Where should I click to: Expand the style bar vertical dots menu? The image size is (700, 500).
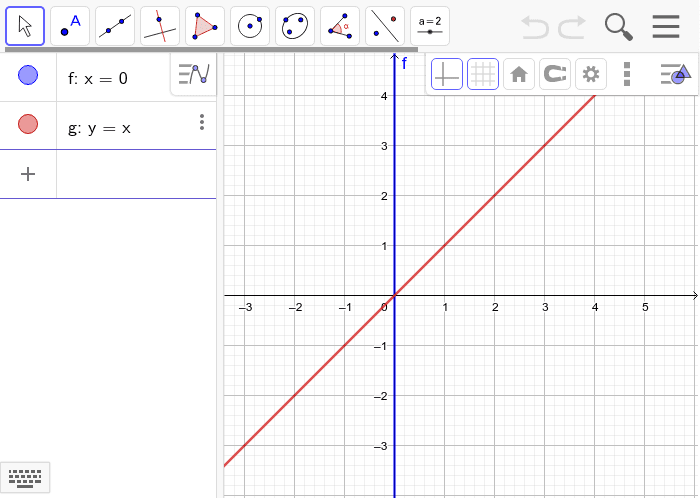click(x=627, y=74)
